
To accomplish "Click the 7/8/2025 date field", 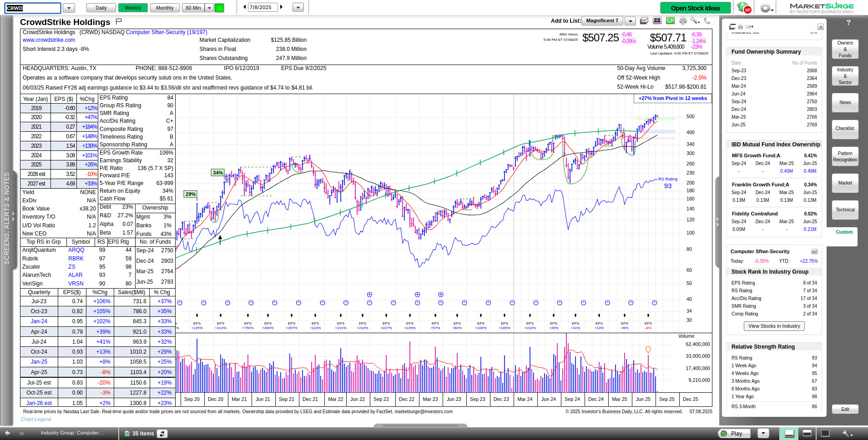I will [262, 8].
